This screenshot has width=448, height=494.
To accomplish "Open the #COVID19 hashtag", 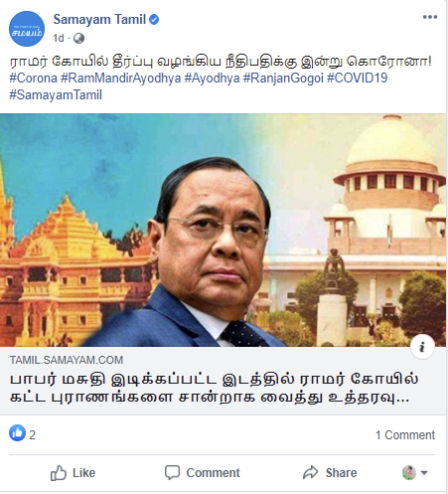I will [357, 79].
